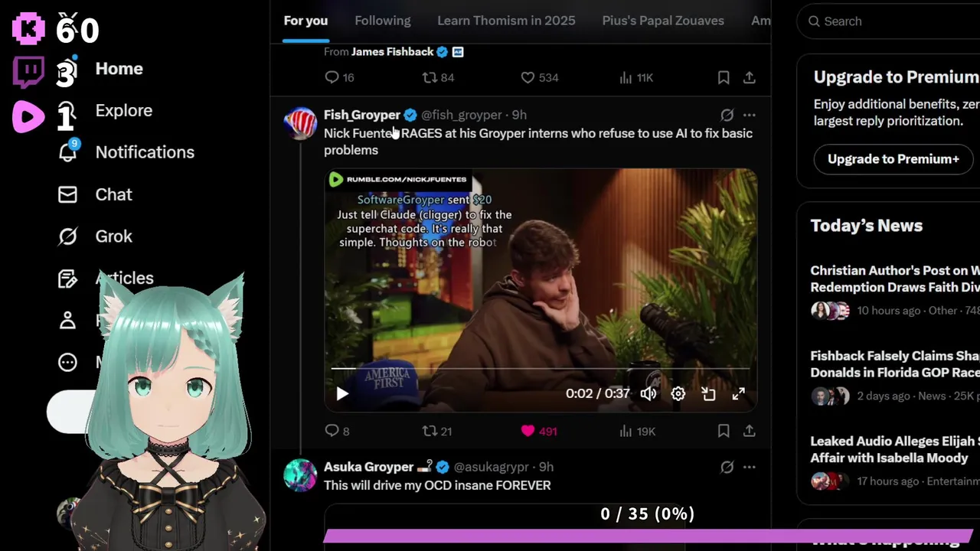The width and height of the screenshot is (980, 551).
Task: Click the 9h timestamp on Fish_Groyper post
Action: click(519, 115)
